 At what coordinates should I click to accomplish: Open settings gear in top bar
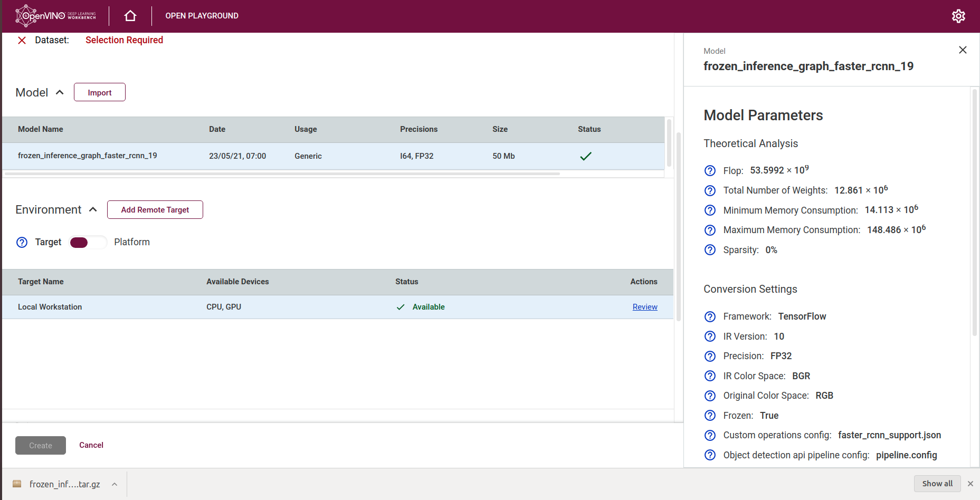(958, 16)
